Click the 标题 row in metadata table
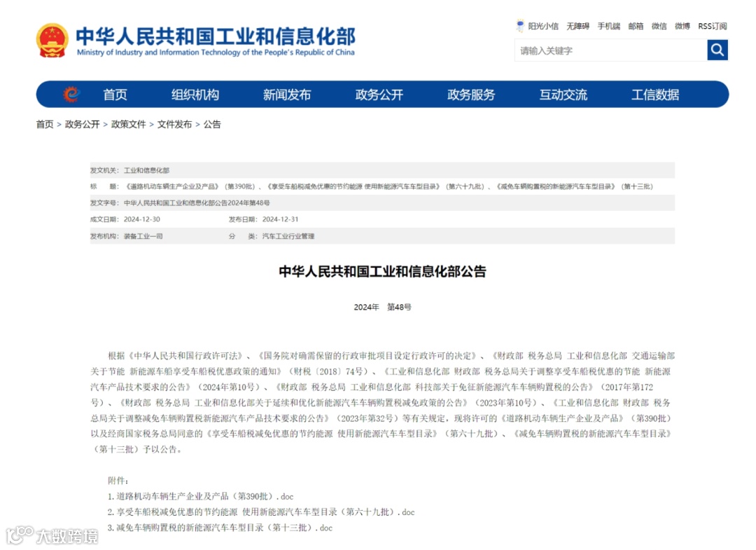Screen dimensions: 756x550 tap(382, 186)
